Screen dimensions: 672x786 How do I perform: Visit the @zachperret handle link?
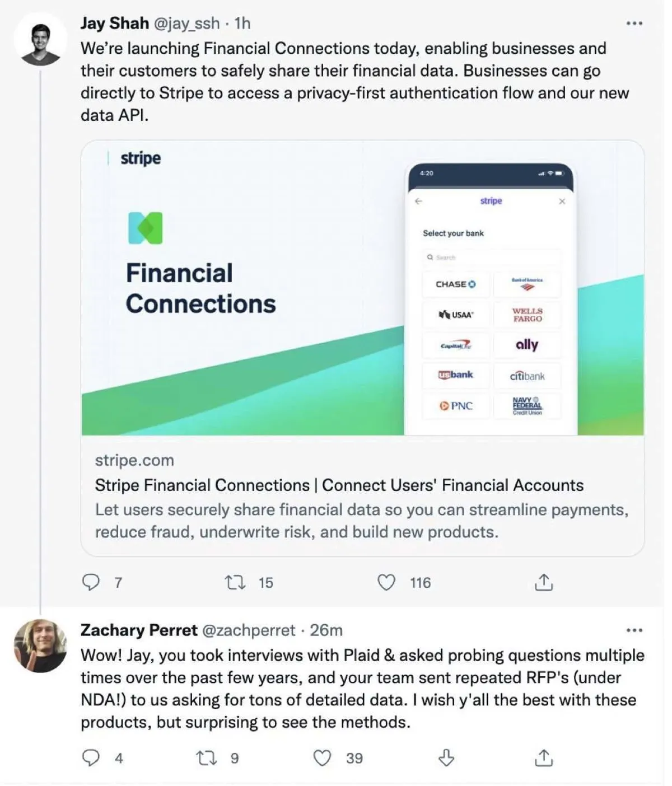pyautogui.click(x=248, y=630)
